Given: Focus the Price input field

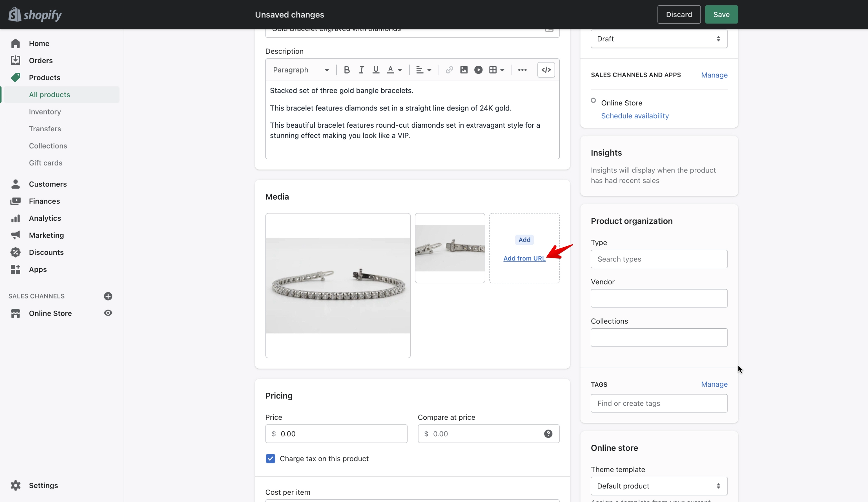Looking at the screenshot, I should 336,434.
